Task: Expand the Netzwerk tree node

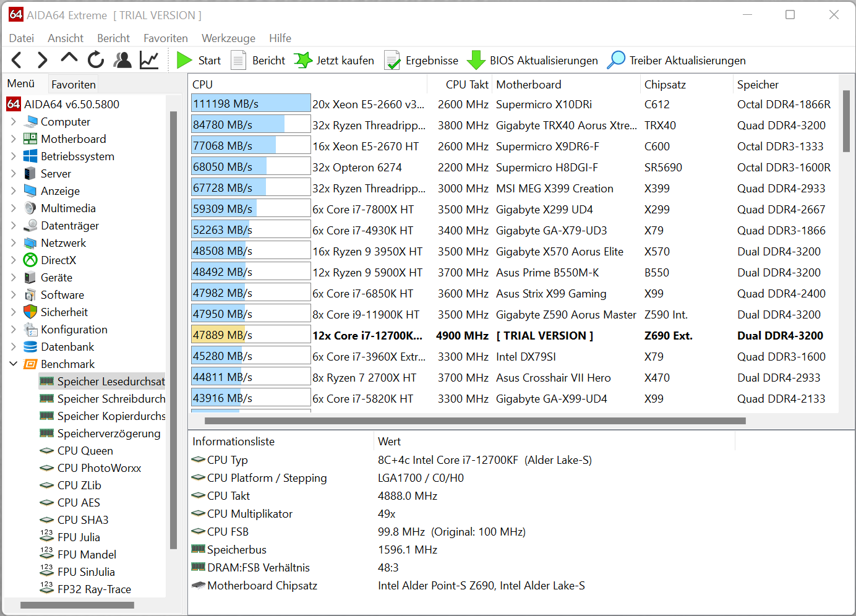Action: (14, 243)
